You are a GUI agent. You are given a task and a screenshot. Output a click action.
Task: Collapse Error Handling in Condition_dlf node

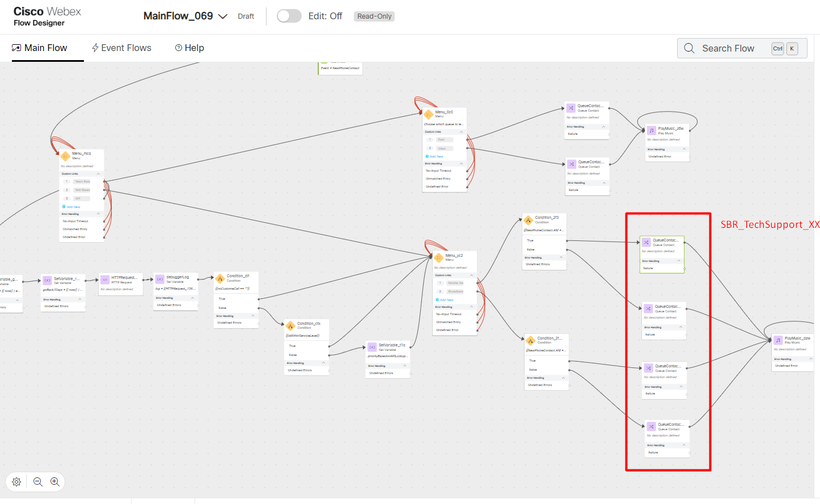coord(253,316)
